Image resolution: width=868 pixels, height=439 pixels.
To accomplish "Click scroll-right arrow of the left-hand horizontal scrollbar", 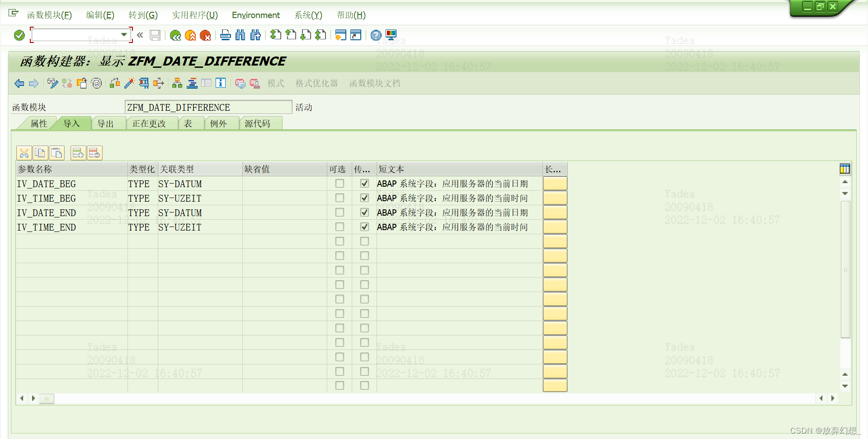I will click(x=33, y=398).
